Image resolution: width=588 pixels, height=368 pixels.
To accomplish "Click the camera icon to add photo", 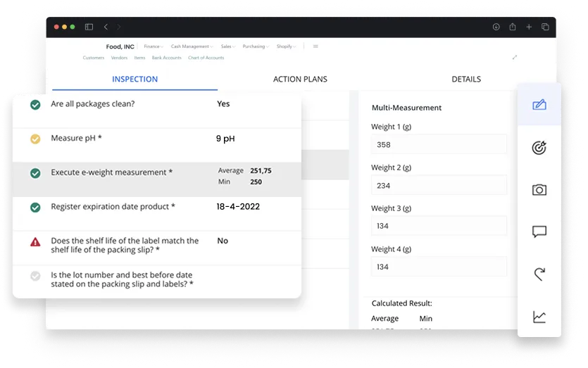I will [539, 190].
